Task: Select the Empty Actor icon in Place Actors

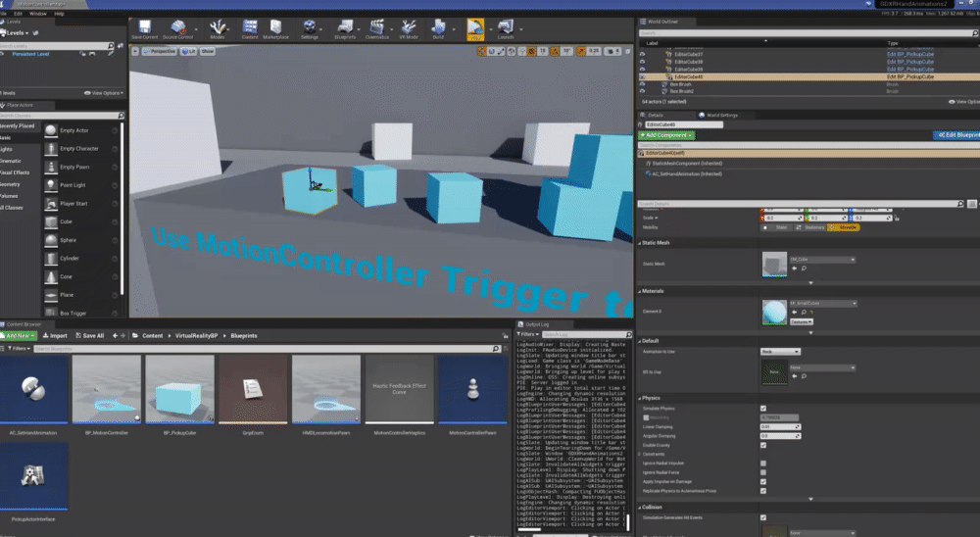Action: [x=51, y=130]
